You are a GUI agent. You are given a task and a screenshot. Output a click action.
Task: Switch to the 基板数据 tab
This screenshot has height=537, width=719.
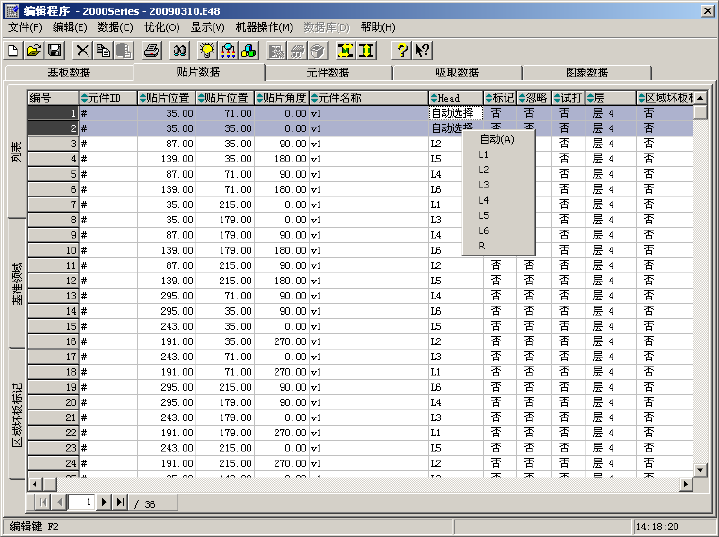pos(69,73)
